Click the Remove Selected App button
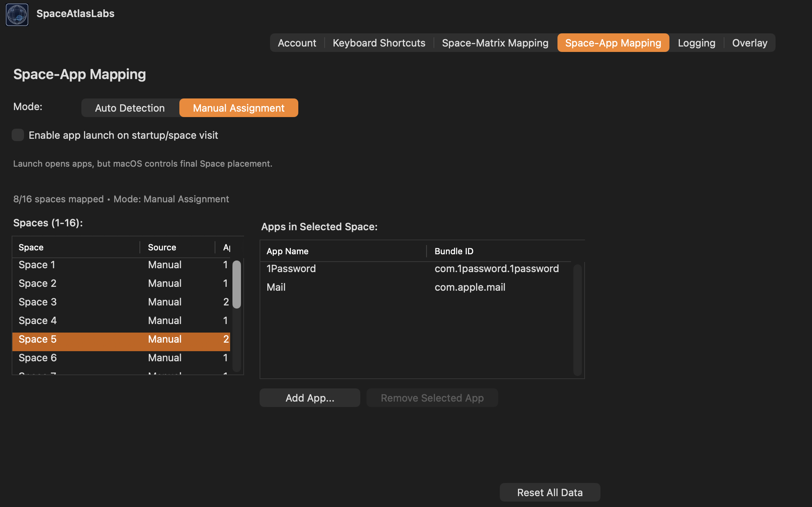This screenshot has width=812, height=507. (432, 397)
